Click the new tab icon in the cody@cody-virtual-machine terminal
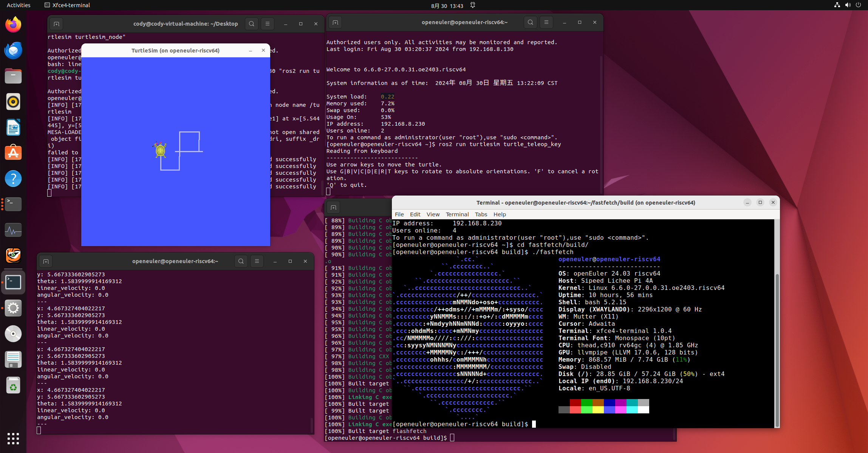The height and width of the screenshot is (453, 868). (x=56, y=24)
